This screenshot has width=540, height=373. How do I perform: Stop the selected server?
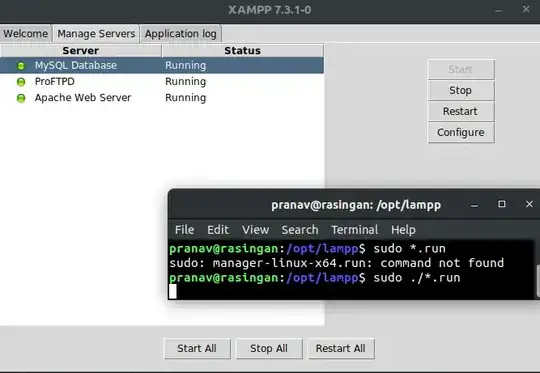point(461,91)
